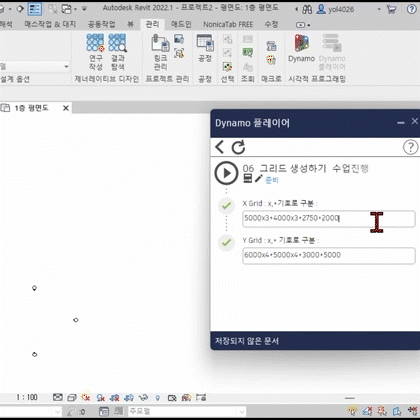Open script in Dynamo pencil icon
The width and height of the screenshot is (420, 420).
point(259,179)
